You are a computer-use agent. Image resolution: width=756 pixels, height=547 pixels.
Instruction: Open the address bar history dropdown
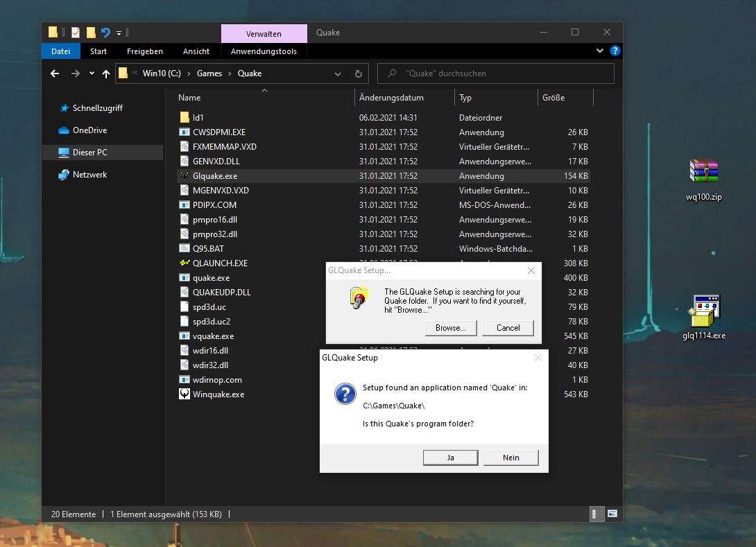[338, 73]
